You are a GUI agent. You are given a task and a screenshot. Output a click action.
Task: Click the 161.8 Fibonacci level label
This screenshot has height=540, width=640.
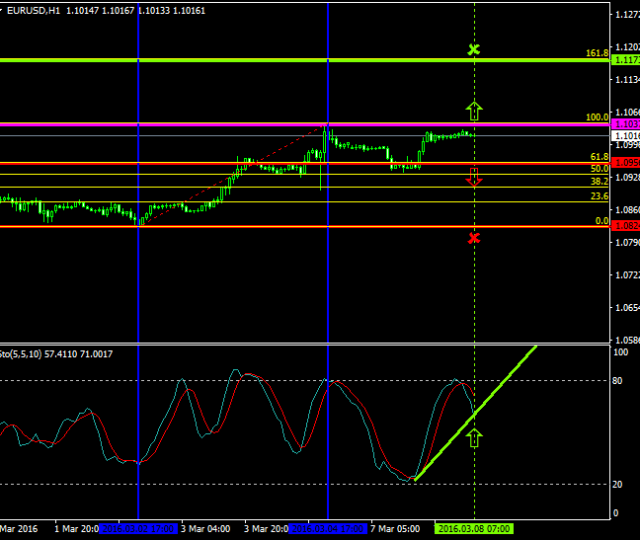tap(597, 53)
